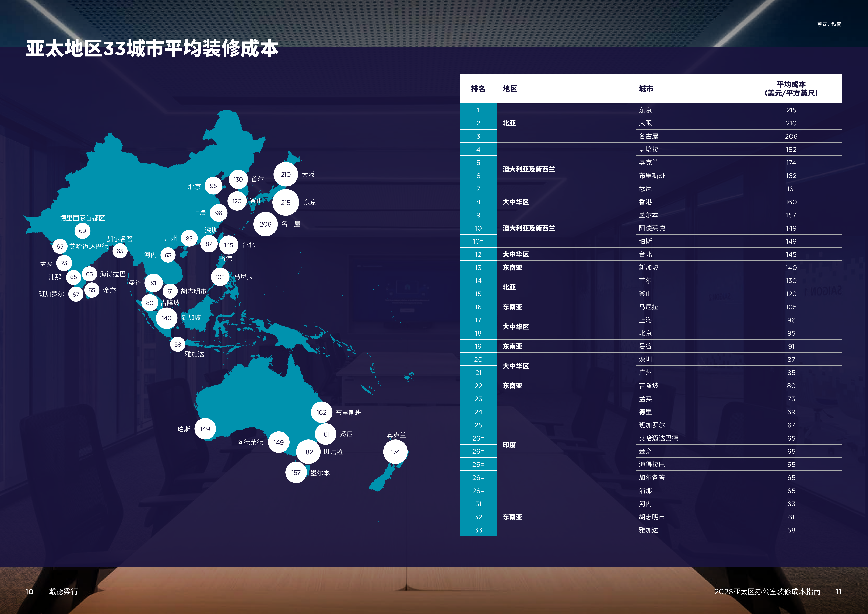The width and height of the screenshot is (868, 614).
Task: Click the 67 bubble beside 班加罗尔
Action: (76, 294)
